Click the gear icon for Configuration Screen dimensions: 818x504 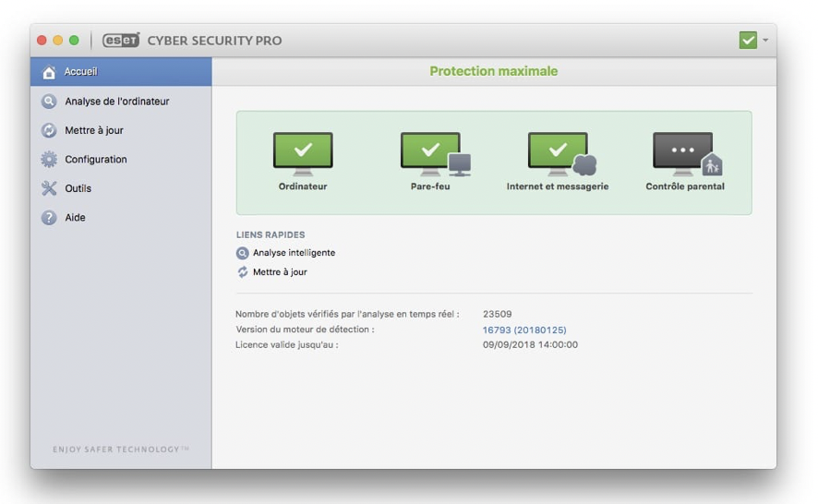pyautogui.click(x=49, y=159)
